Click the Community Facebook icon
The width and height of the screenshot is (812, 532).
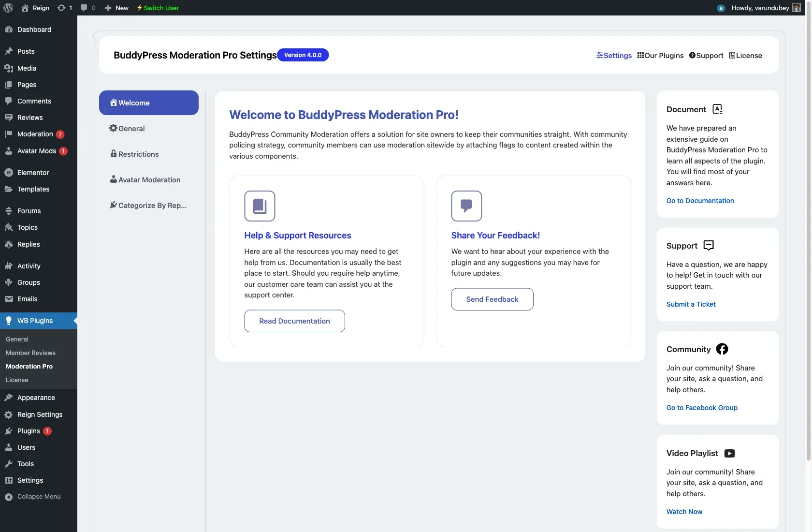(722, 349)
